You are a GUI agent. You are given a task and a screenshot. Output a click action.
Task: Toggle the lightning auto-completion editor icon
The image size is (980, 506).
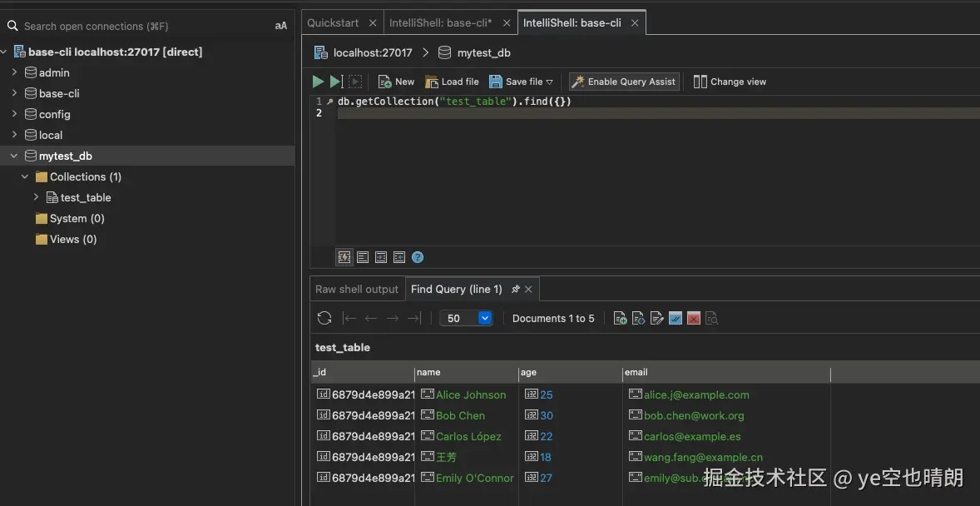coord(344,257)
